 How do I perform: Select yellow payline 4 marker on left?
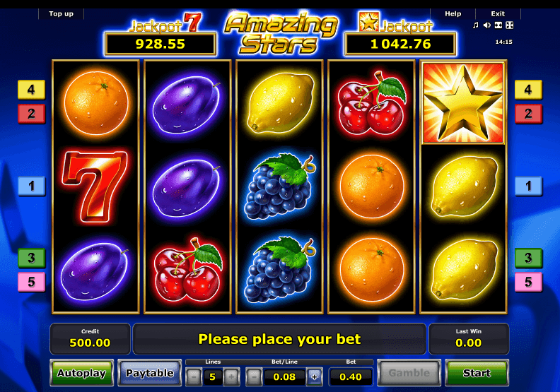point(31,90)
